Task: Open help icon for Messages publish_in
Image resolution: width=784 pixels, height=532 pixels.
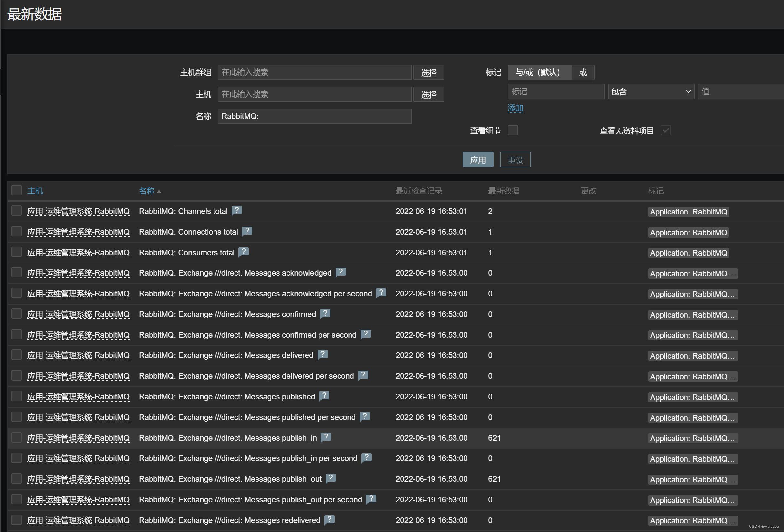Action: coord(326,437)
